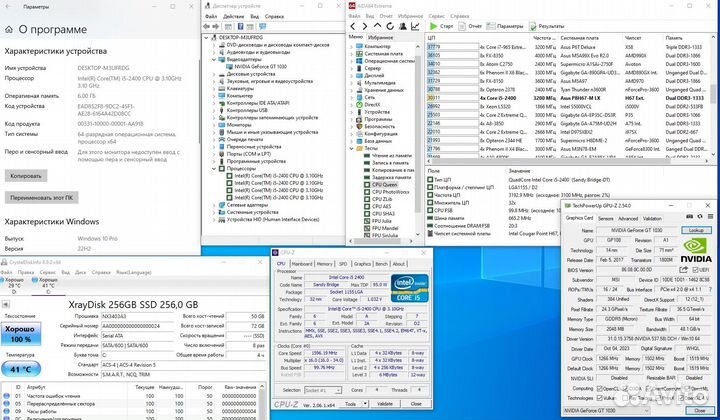Toggle OpenCL checkbox in GPU-Z
This screenshot has height=420, width=720.
coord(600,388)
